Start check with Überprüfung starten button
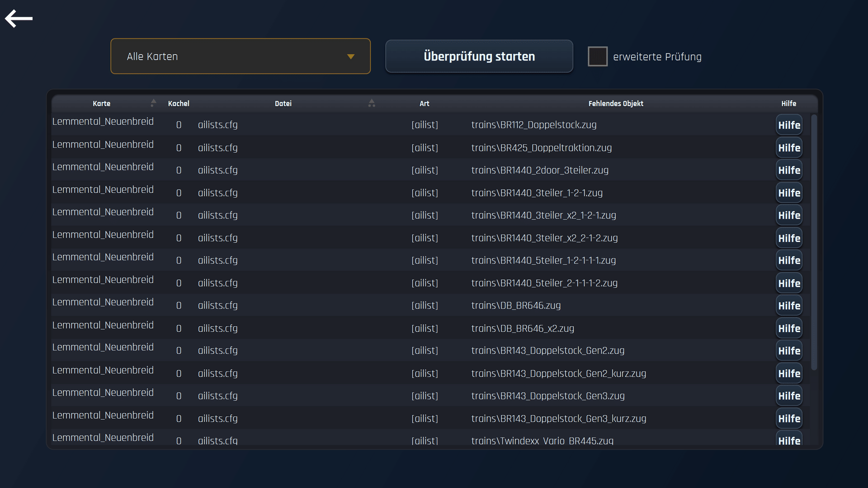The width and height of the screenshot is (868, 488). click(479, 56)
